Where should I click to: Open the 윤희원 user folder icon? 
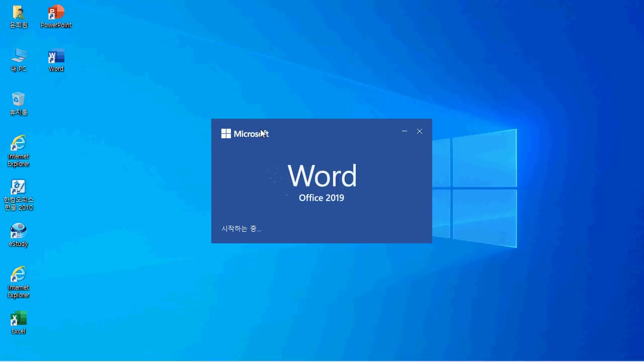pyautogui.click(x=19, y=13)
